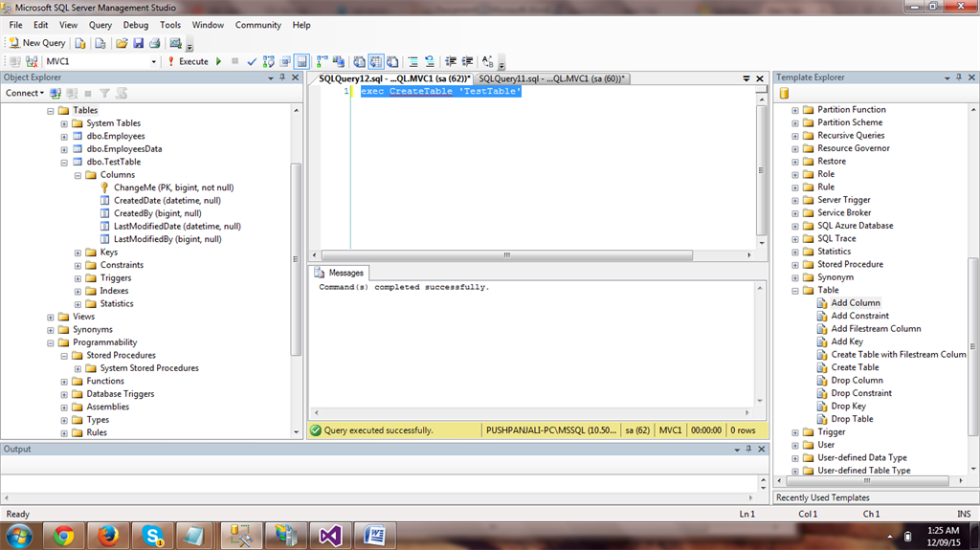Click the SQL Server Templates icon in Template Explorer
This screenshot has width=980, height=550.
point(784,93)
